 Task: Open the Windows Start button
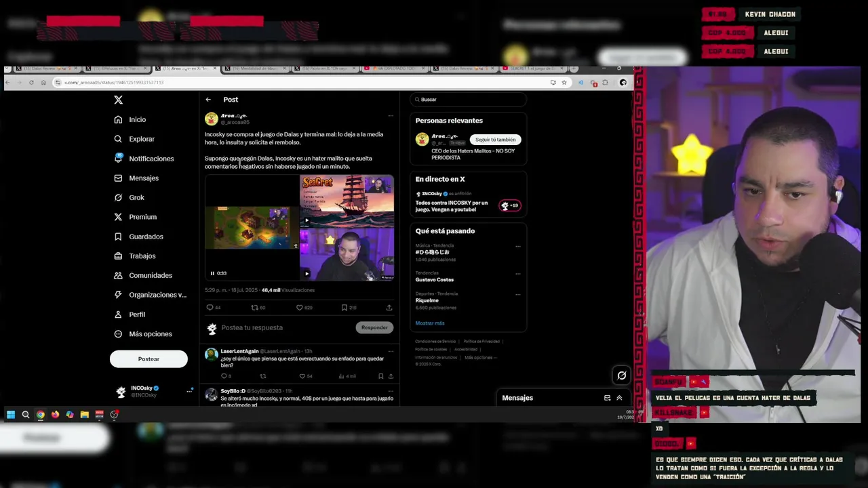point(11,415)
